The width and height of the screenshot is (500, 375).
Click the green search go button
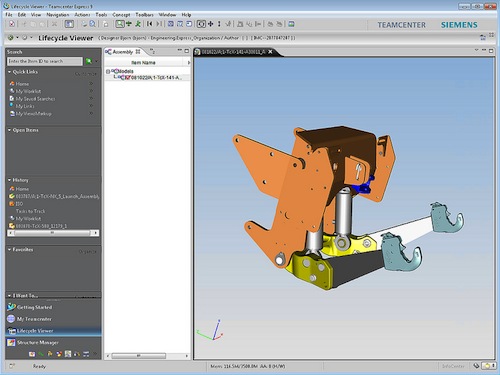(89, 61)
